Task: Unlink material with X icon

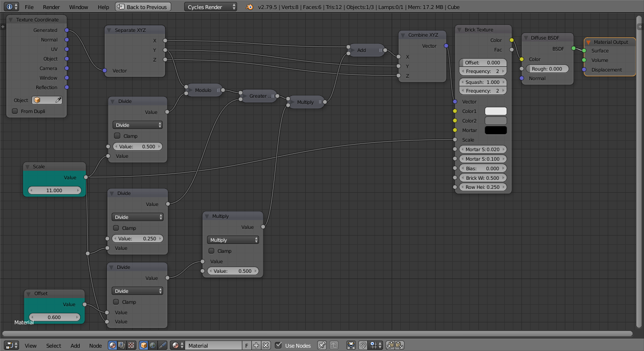Action: pos(266,345)
